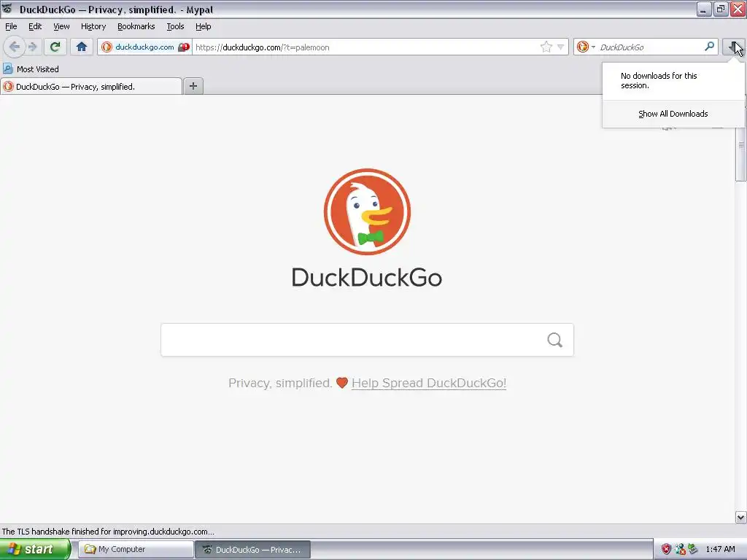Click the clock showing 1:47 AM
Viewport: 747px width, 560px height.
click(x=720, y=549)
